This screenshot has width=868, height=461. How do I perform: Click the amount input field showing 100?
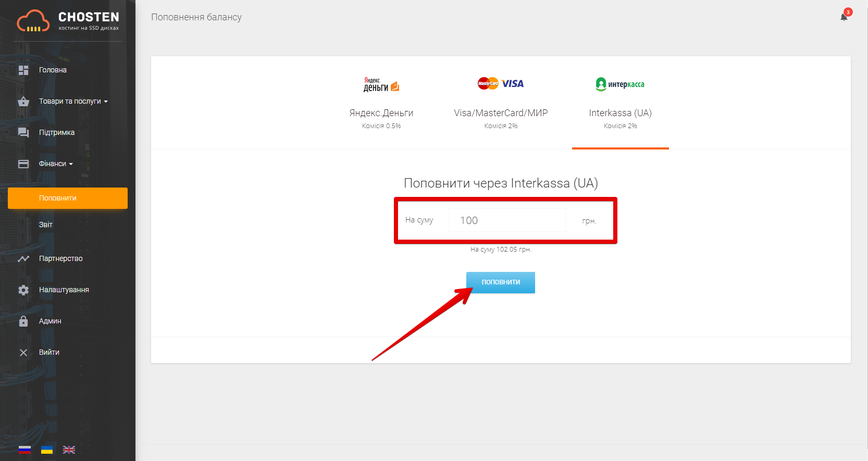pos(507,220)
